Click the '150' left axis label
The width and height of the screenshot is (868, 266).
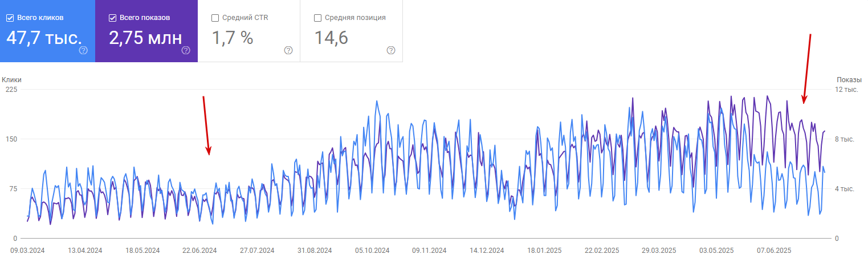(x=11, y=139)
